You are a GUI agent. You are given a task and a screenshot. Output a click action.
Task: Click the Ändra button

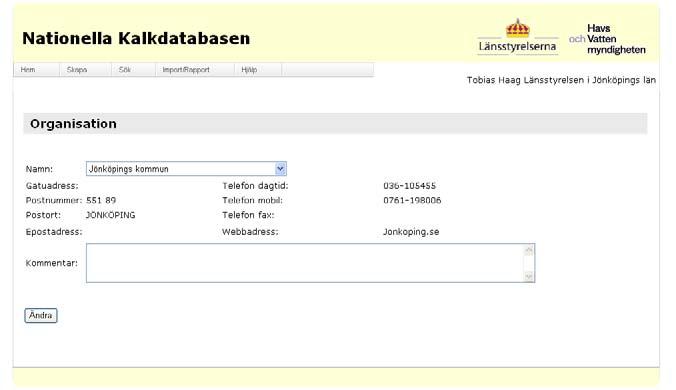[x=41, y=315]
